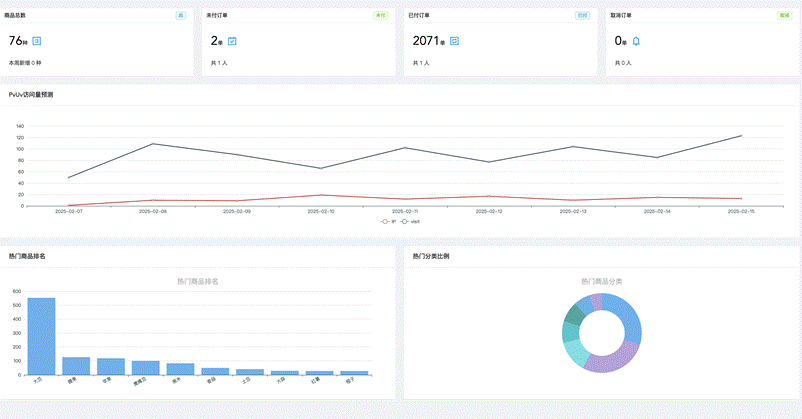This screenshot has width=802, height=419.
Task: Click the blue 总 tag on 商品总数 card
Action: pos(181,15)
